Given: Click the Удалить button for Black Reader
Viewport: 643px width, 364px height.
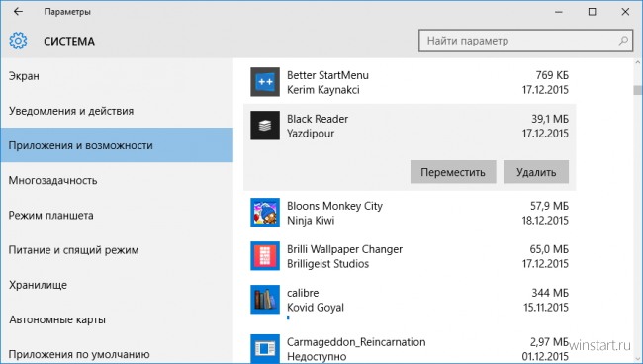Looking at the screenshot, I should (x=536, y=172).
